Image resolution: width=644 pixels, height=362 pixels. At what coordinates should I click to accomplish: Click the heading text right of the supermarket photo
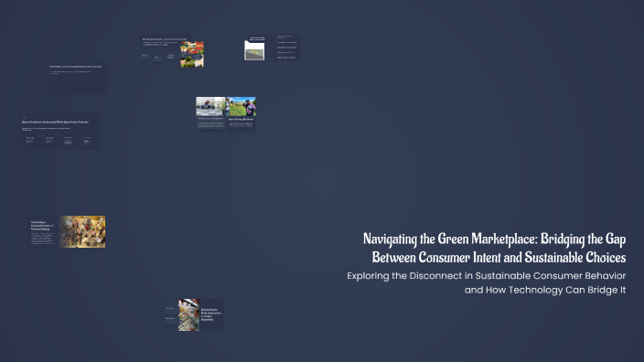pyautogui.click(x=211, y=314)
